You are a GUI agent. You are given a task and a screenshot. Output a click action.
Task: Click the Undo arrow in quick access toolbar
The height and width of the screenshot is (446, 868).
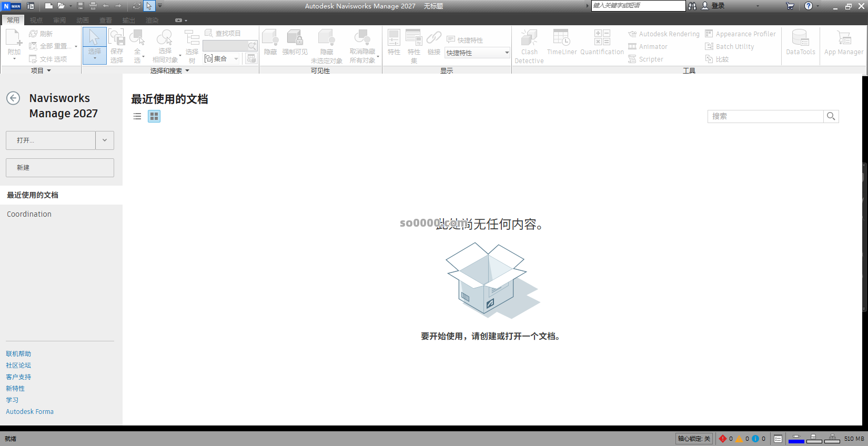[106, 6]
